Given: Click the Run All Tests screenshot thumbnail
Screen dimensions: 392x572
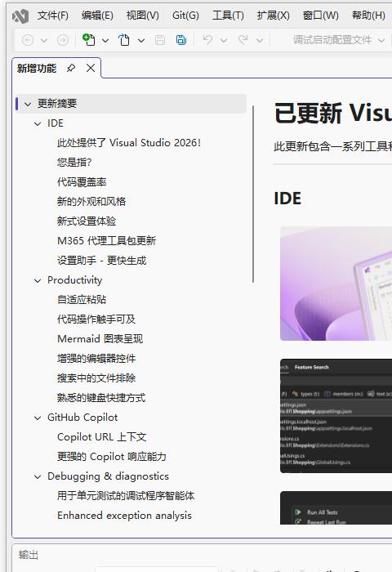Looking at the screenshot, I should 336,507.
